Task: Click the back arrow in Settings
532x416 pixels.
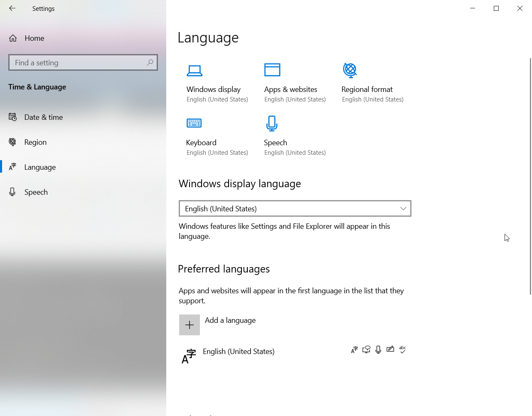Action: click(12, 8)
